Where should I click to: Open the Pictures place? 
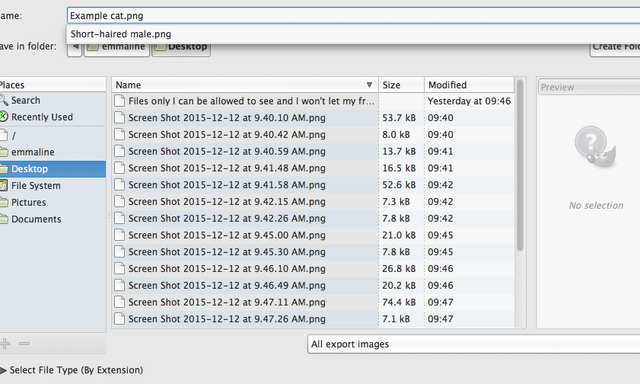pyautogui.click(x=53, y=202)
